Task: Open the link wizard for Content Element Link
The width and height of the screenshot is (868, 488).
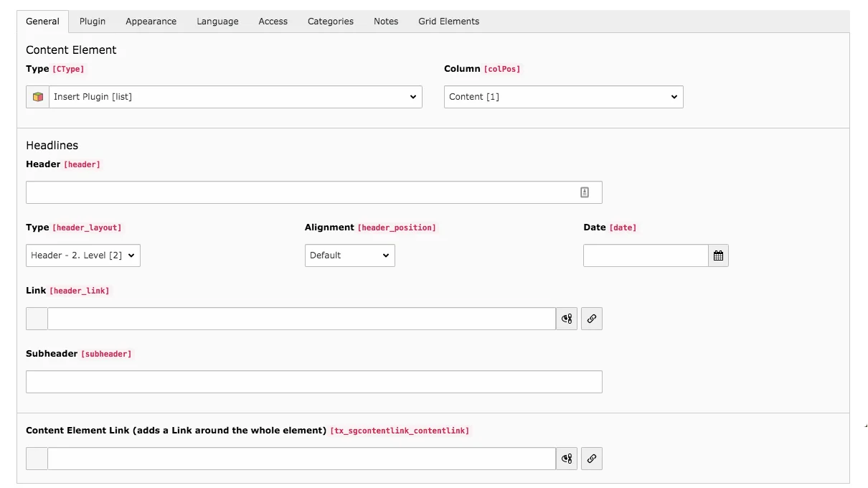Action: point(591,458)
